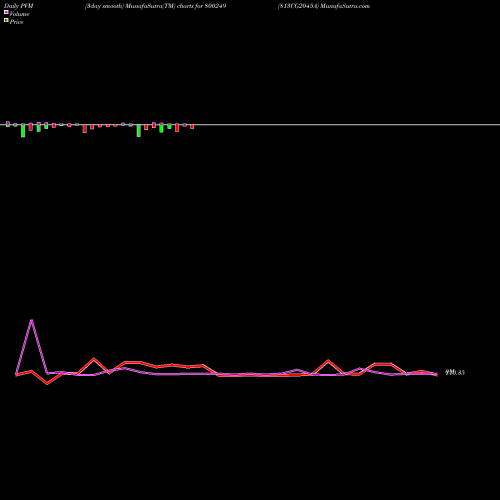Select the Price legend label
This screenshot has height=500, width=500.
point(16,22)
